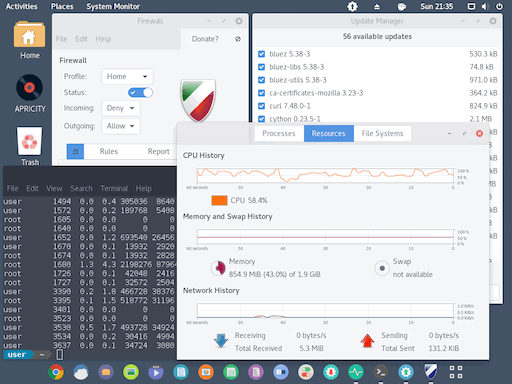Open the Update Manager gear dock icon
The image size is (512, 384).
[406, 372]
